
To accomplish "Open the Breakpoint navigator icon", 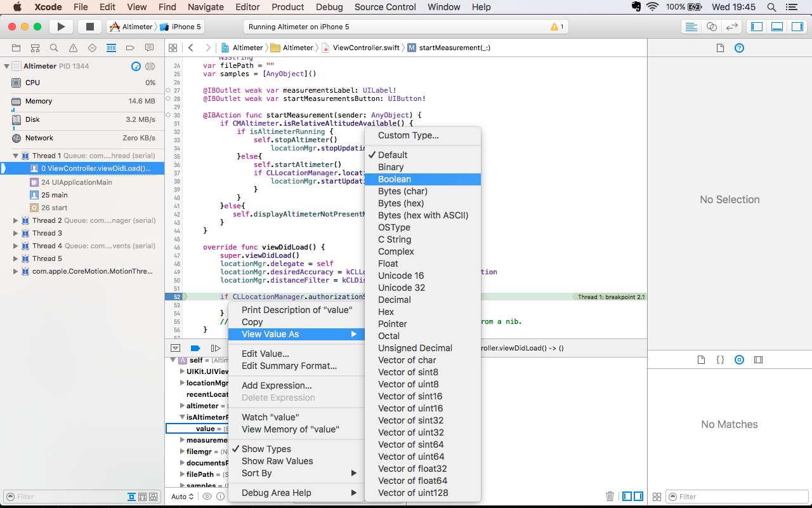I will (131, 48).
